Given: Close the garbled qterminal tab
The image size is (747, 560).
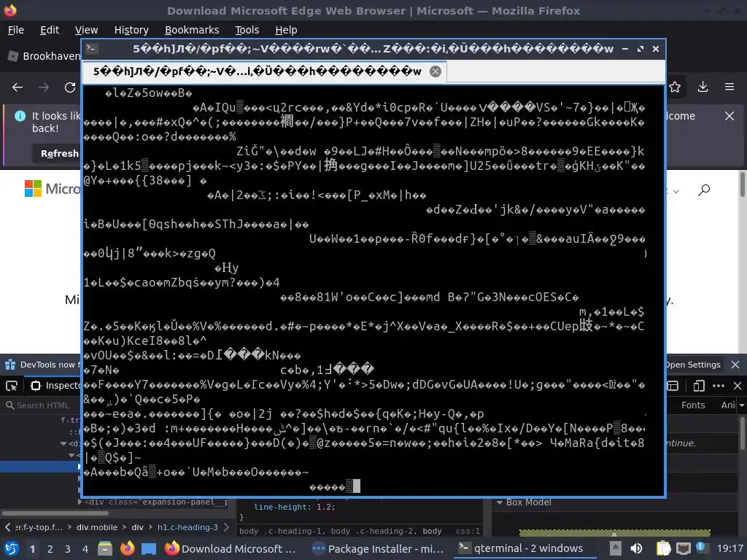Looking at the screenshot, I should click(436, 71).
